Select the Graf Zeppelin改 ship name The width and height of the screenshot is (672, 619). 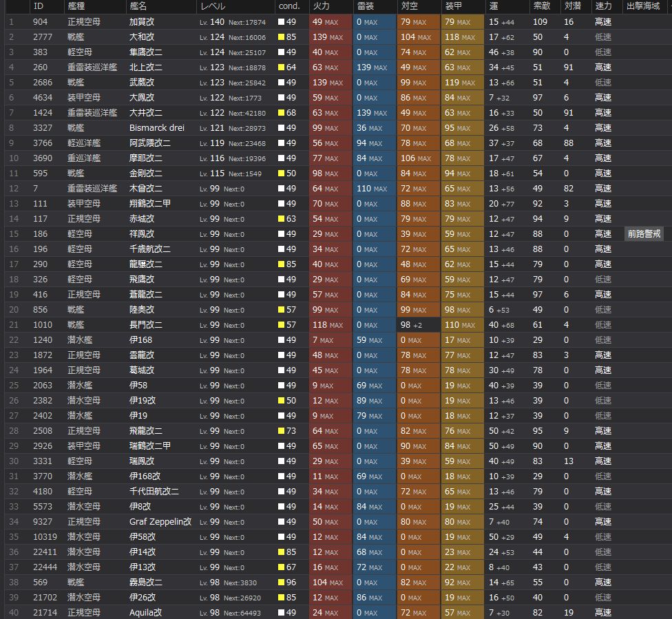[160, 522]
